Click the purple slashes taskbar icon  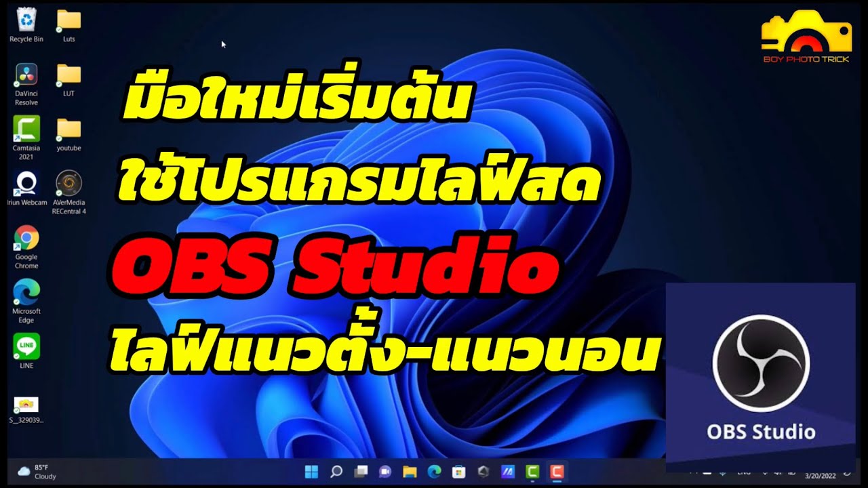pyautogui.click(x=507, y=472)
